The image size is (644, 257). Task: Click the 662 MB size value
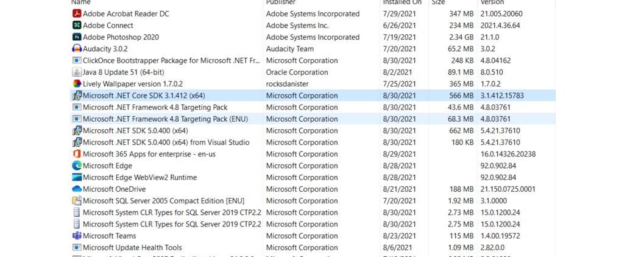pos(461,130)
